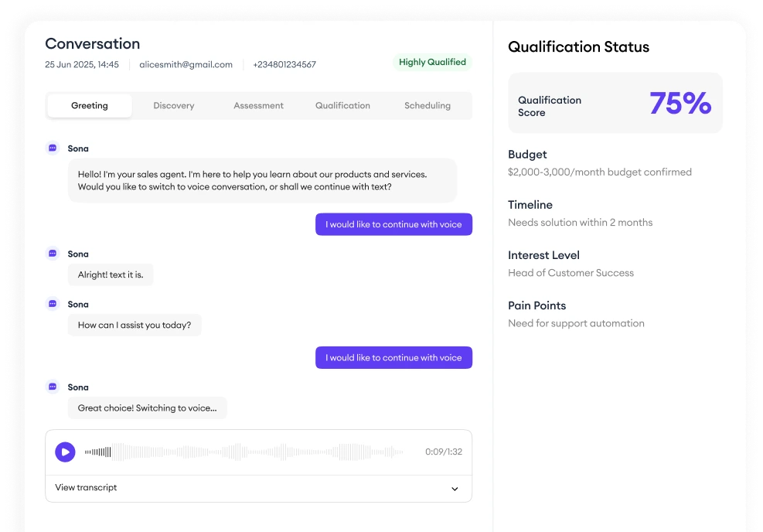The height and width of the screenshot is (532, 763).
Task: Open the View transcript text label
Action: tap(86, 488)
